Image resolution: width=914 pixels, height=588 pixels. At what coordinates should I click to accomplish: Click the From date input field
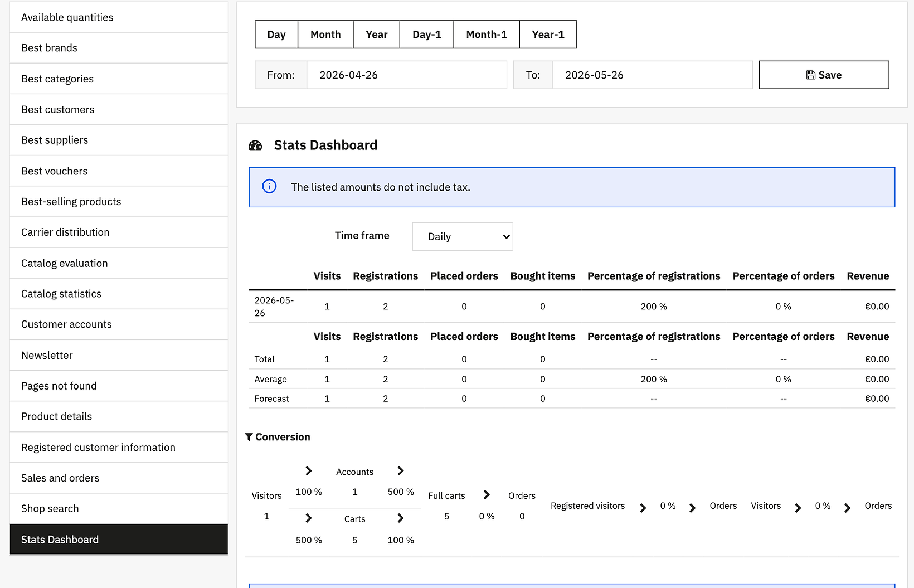pos(407,75)
